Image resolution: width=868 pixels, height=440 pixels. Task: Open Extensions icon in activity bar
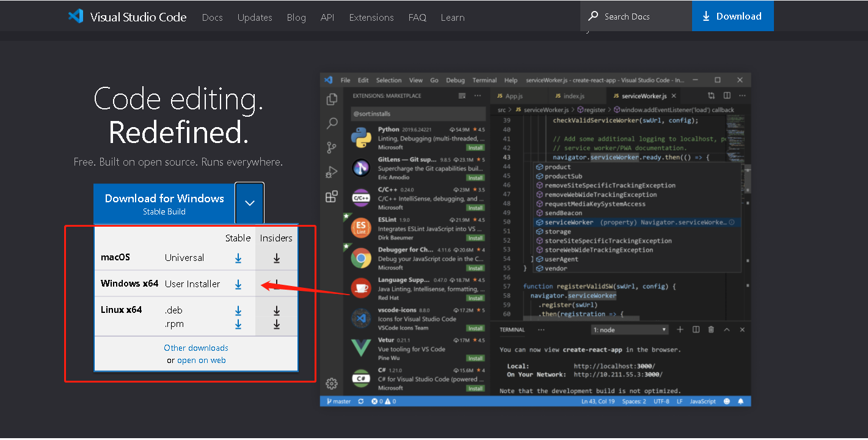[332, 196]
